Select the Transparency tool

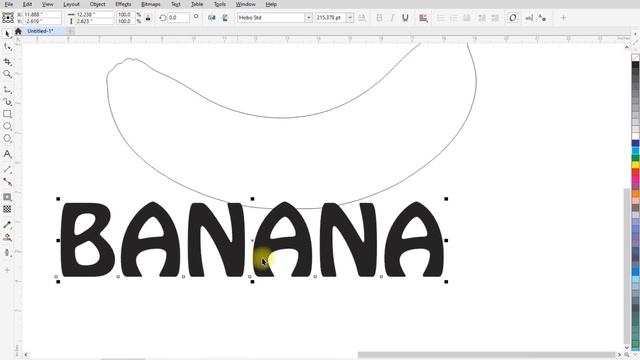7,209
